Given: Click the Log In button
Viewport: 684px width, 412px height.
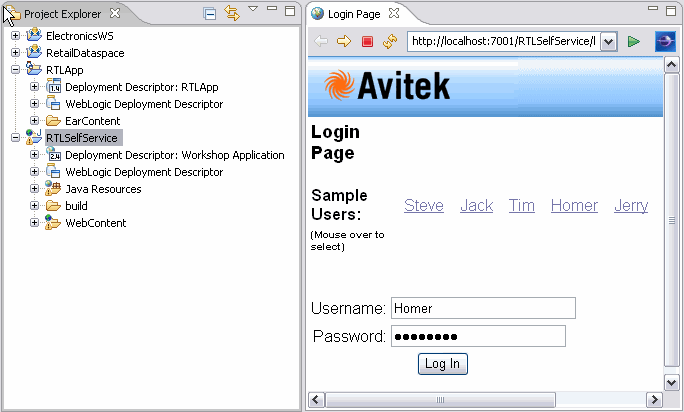Looking at the screenshot, I should pyautogui.click(x=442, y=364).
